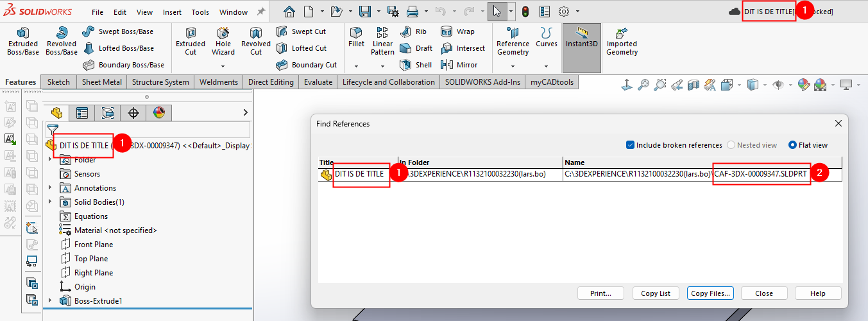Apply the Fillet tool

(356, 37)
